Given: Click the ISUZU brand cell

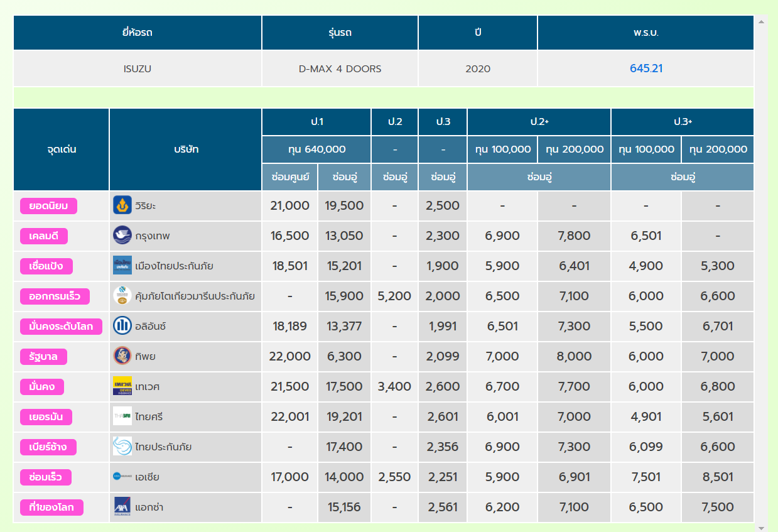Looking at the screenshot, I should coord(138,68).
